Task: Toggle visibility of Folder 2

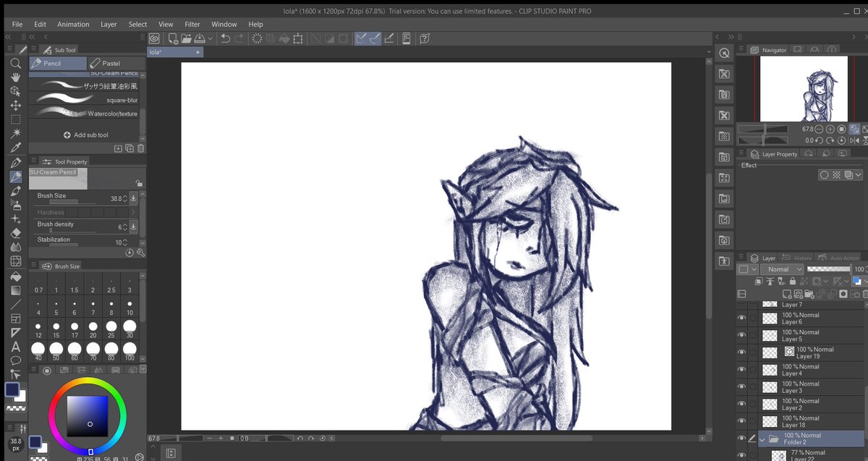Action: pyautogui.click(x=741, y=439)
